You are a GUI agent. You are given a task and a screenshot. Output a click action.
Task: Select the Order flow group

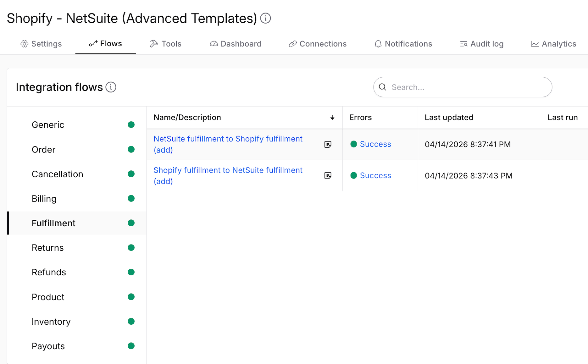[x=77, y=149]
